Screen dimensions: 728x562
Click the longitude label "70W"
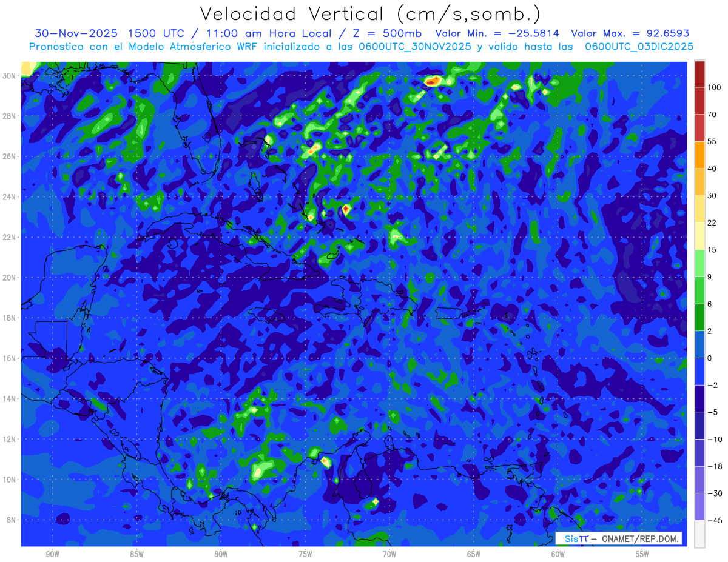[x=389, y=554]
